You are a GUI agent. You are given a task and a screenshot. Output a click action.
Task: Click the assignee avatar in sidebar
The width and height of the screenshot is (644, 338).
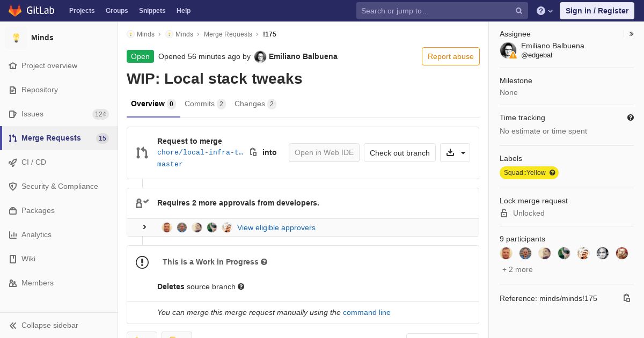click(x=508, y=50)
